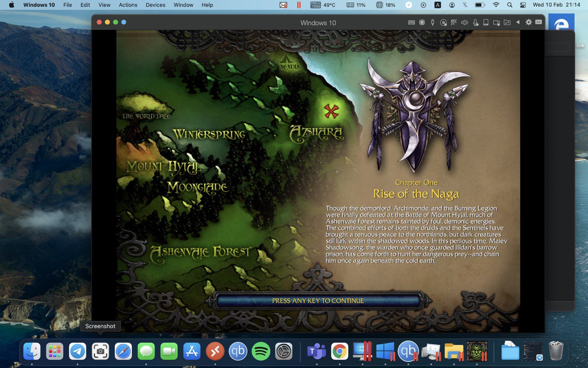
Task: Click the network icon in VM title bar
Action: (x=454, y=22)
